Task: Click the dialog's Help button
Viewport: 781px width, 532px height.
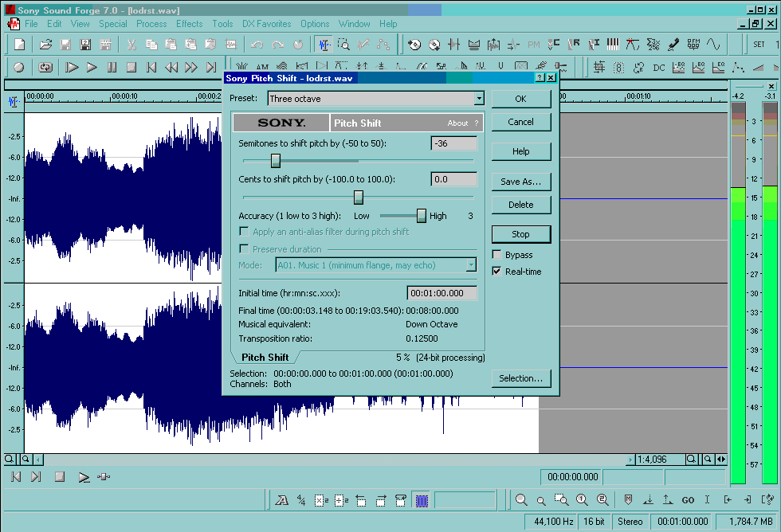Action: [521, 151]
